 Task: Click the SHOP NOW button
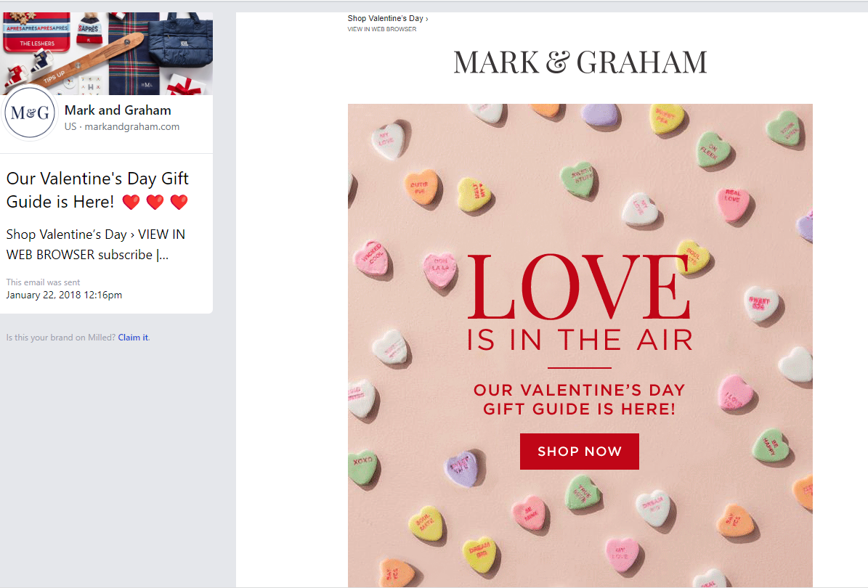[x=579, y=451]
